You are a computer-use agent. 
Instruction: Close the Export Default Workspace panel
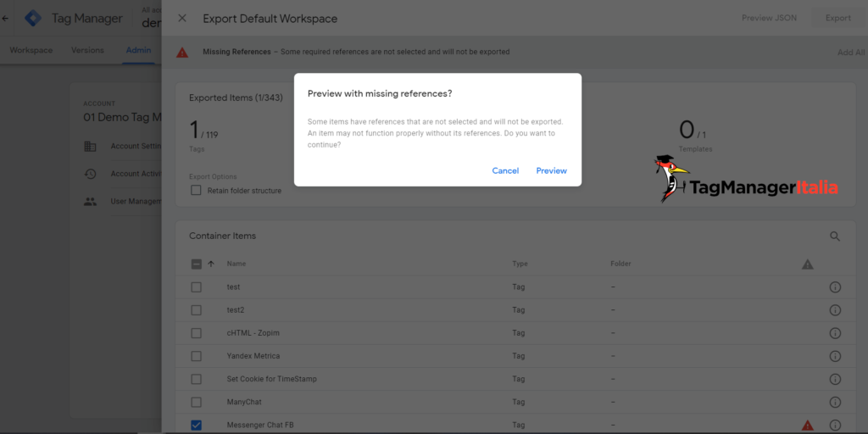(182, 19)
